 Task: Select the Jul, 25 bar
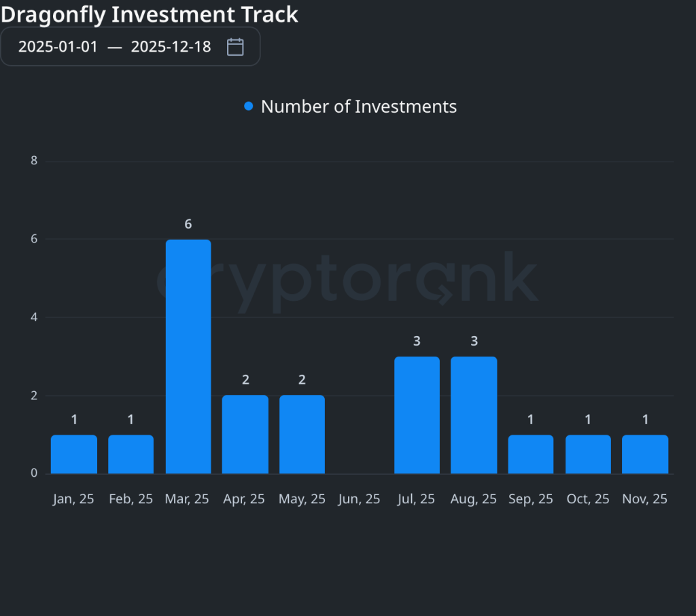[416, 413]
